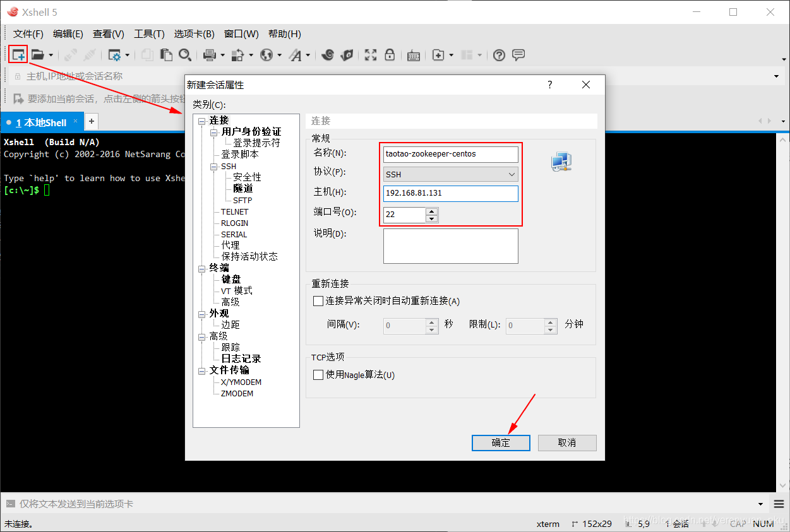790x532 pixels.
Task: Close the 新建会话属性 dialog
Action: click(586, 85)
